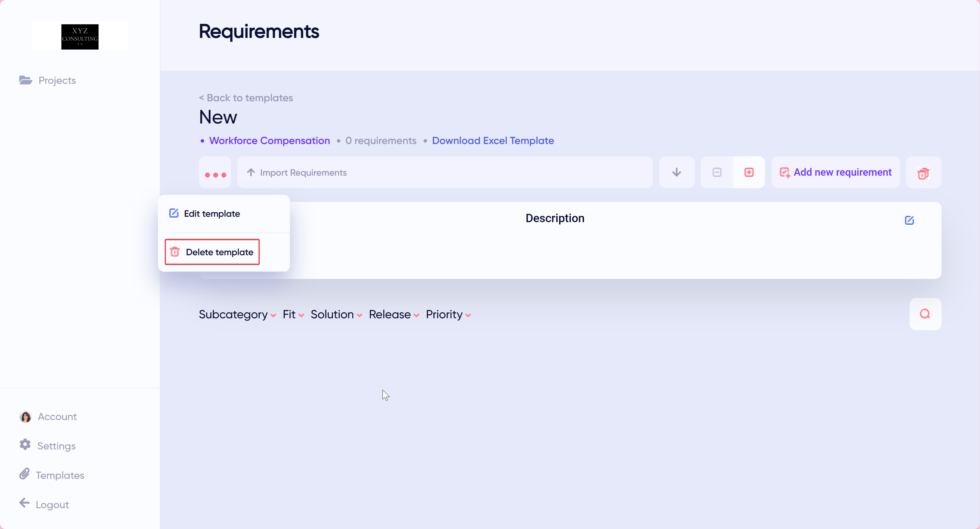This screenshot has height=529, width=980.
Task: Follow the Download Excel Template link
Action: (493, 141)
